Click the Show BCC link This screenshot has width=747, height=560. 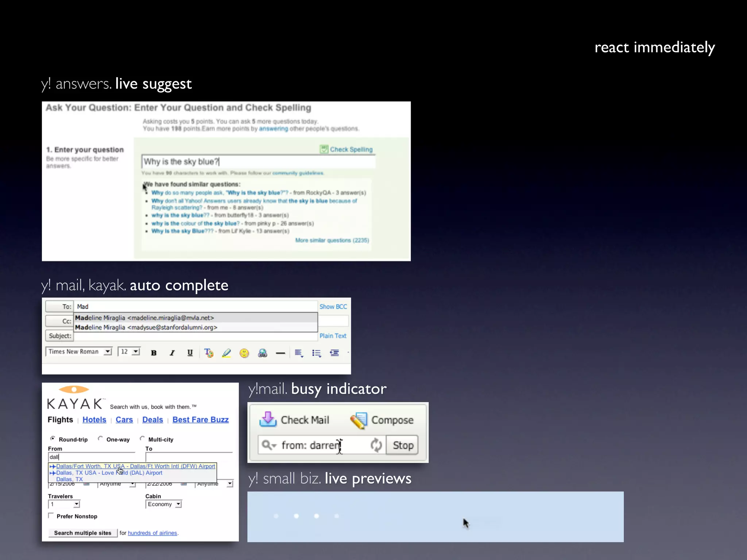tap(333, 307)
